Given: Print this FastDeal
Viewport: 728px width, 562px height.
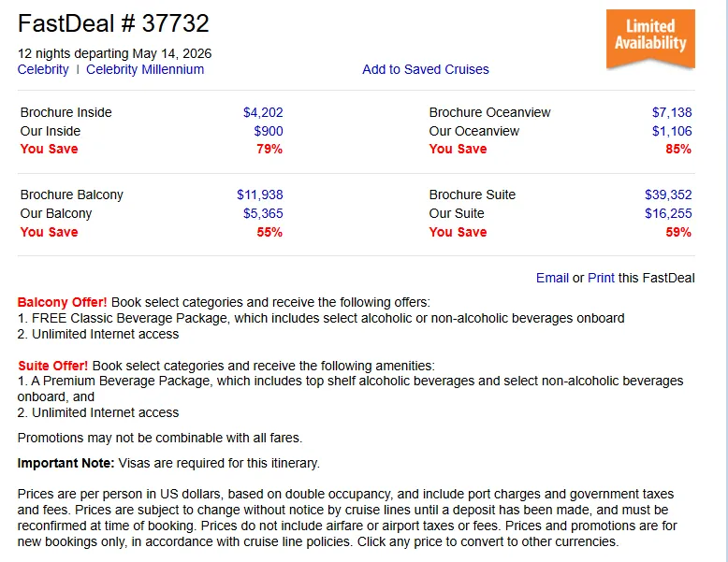Looking at the screenshot, I should coord(601,278).
